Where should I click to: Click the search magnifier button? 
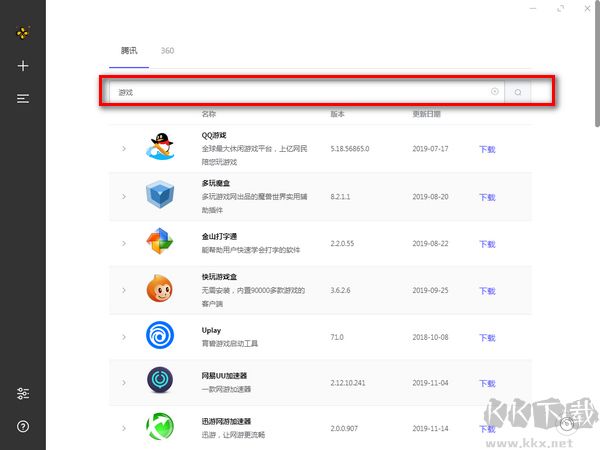(x=518, y=92)
